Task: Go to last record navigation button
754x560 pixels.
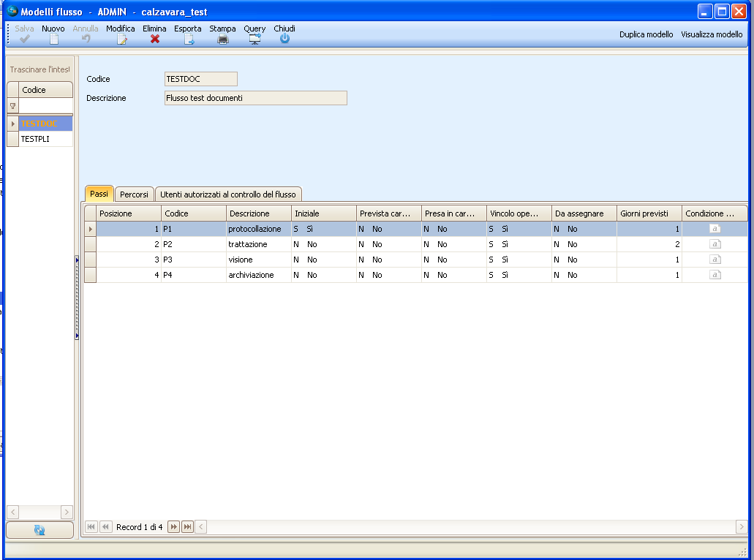Action: (187, 526)
